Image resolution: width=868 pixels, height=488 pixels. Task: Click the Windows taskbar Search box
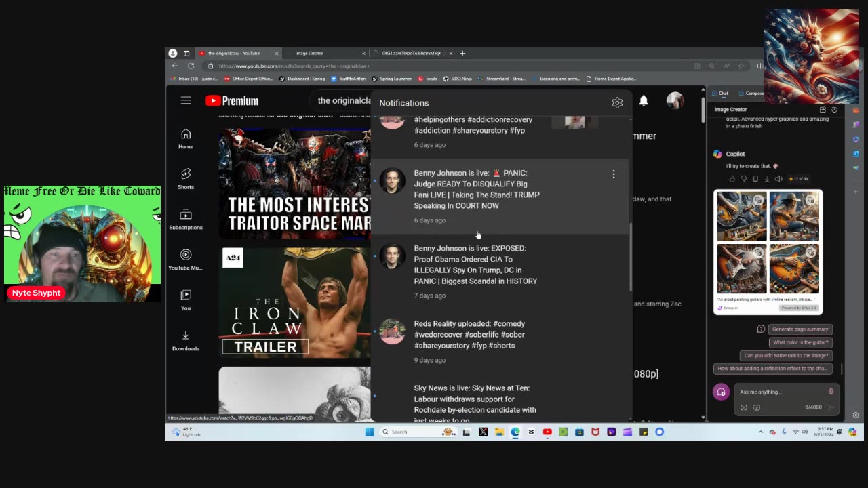coord(416,432)
